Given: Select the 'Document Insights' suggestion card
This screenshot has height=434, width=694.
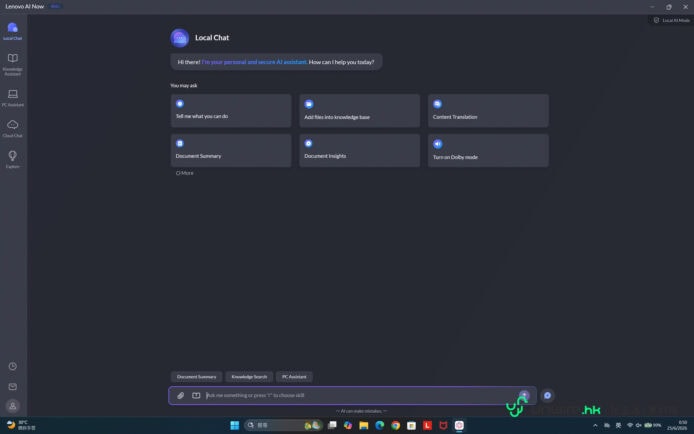Looking at the screenshot, I should click(359, 150).
